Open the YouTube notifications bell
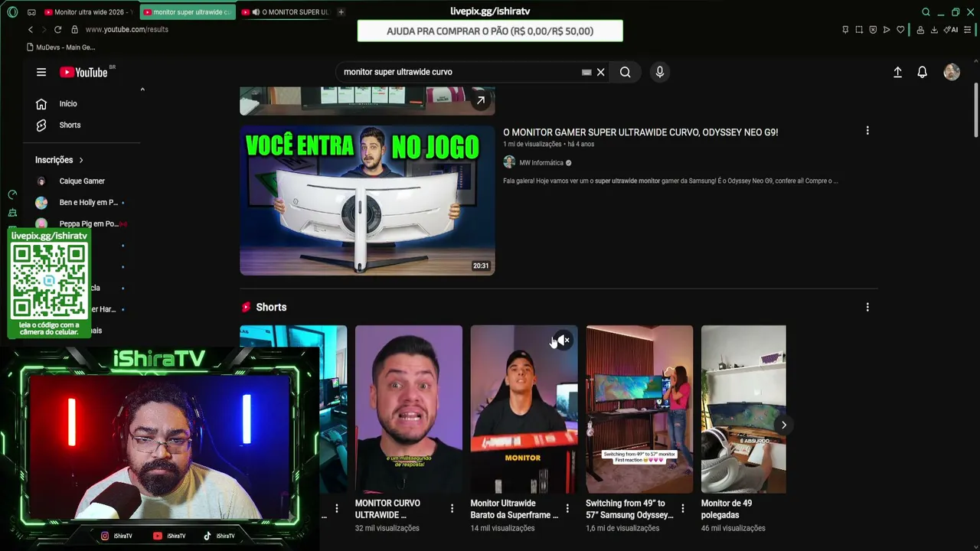 point(923,72)
